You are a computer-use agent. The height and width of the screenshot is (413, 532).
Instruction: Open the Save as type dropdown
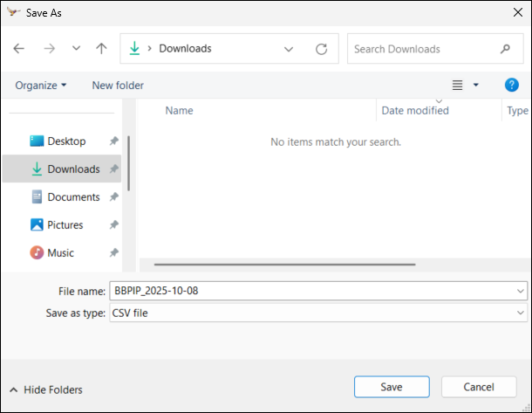pos(521,313)
